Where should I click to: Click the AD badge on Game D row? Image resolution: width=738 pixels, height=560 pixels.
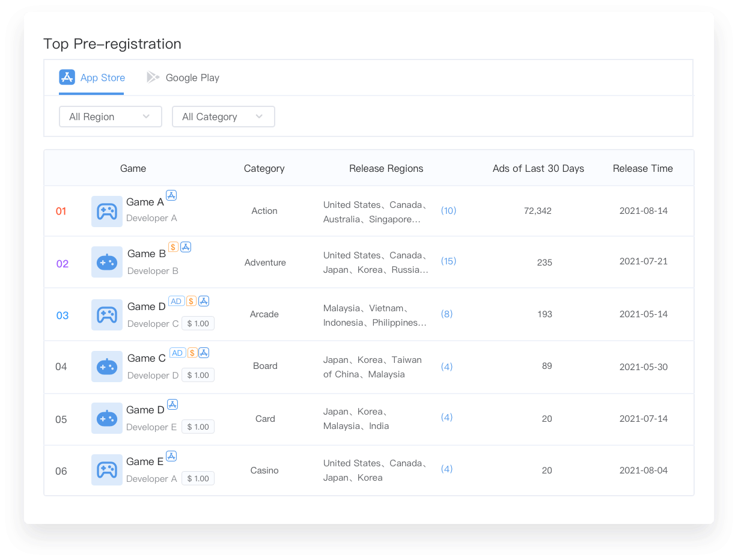click(176, 301)
